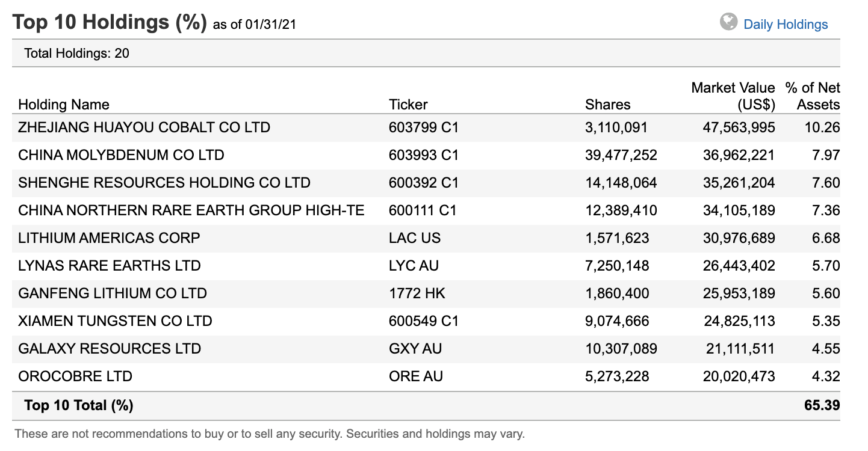Click net assets percentage 7.60
The height and width of the screenshot is (451, 868).
tap(826, 183)
